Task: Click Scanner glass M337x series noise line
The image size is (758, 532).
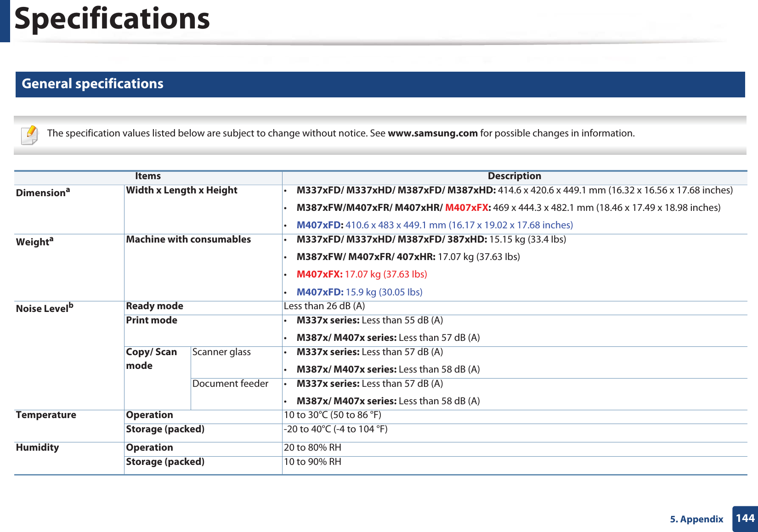Action: 370,352
